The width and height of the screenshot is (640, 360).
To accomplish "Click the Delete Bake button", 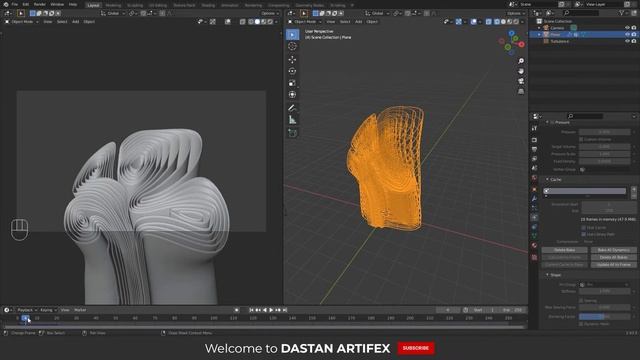I will pos(564,250).
